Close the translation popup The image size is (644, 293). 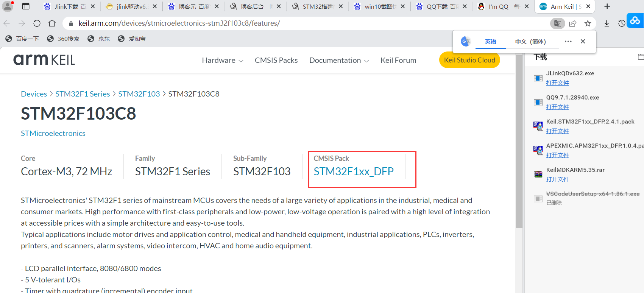point(583,41)
